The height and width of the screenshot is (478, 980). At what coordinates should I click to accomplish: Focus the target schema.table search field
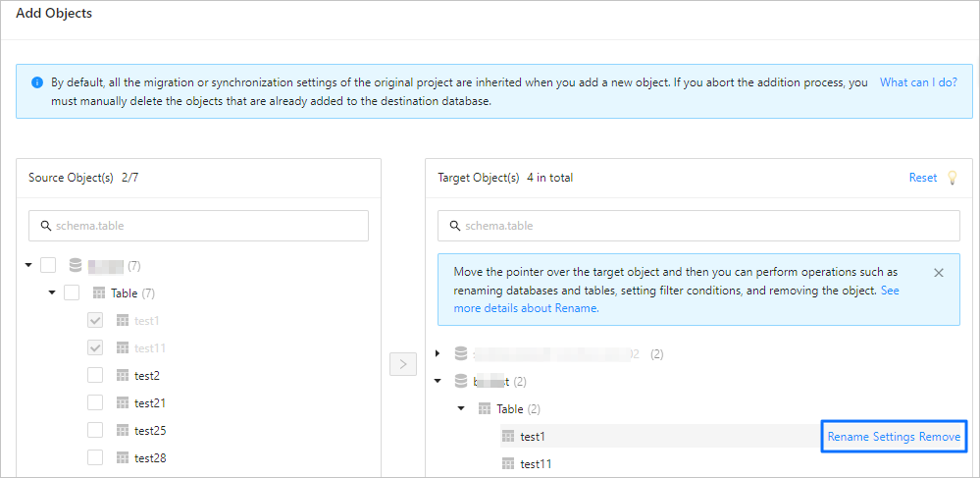click(698, 226)
